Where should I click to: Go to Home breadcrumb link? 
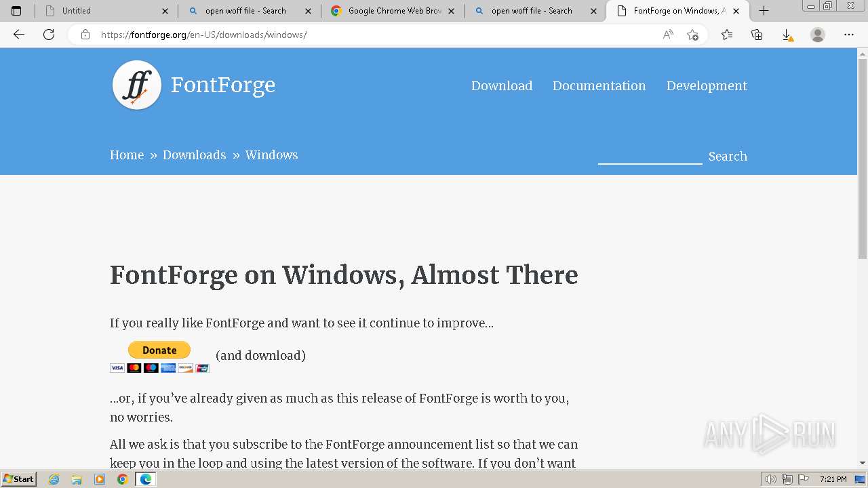coord(127,155)
